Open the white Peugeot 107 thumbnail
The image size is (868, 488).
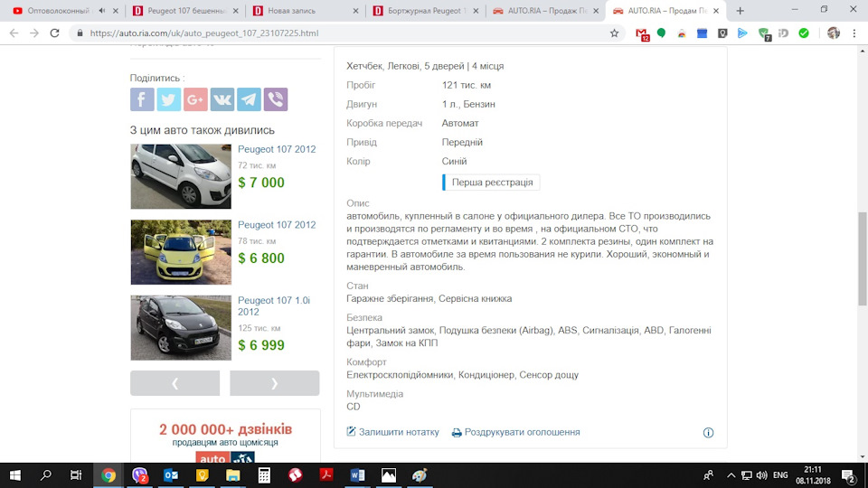click(181, 176)
